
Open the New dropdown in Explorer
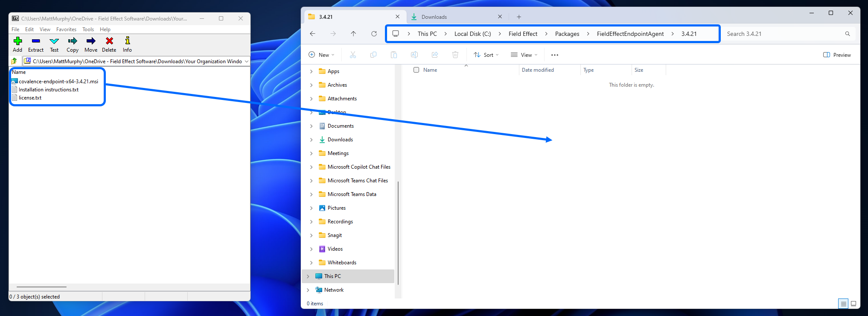(x=321, y=55)
